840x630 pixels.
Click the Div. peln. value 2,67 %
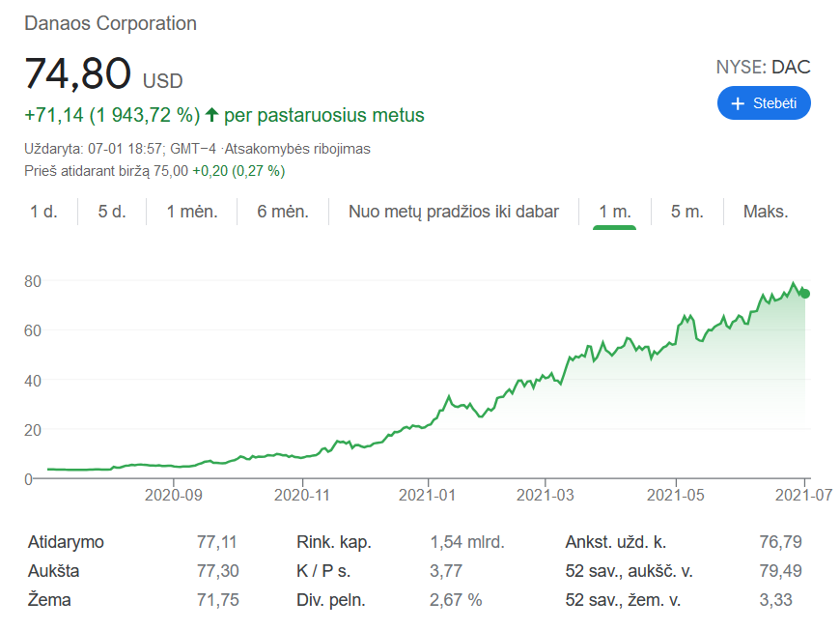click(x=456, y=599)
